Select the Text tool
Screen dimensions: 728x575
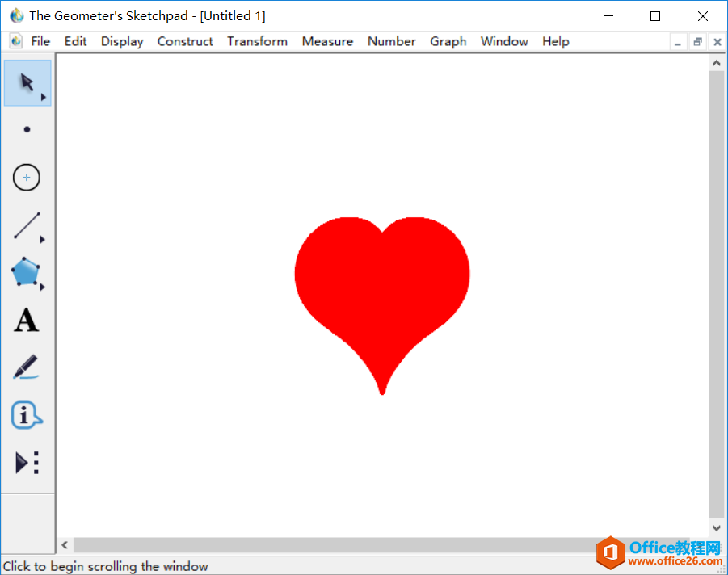pyautogui.click(x=26, y=321)
